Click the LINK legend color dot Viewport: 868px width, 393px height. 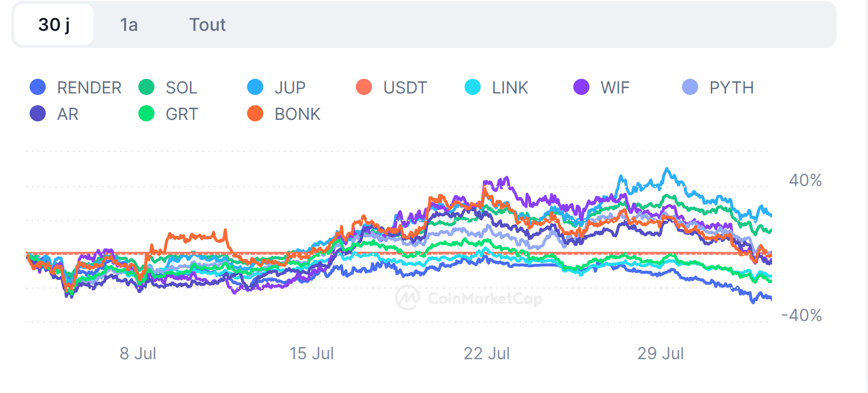pos(472,87)
